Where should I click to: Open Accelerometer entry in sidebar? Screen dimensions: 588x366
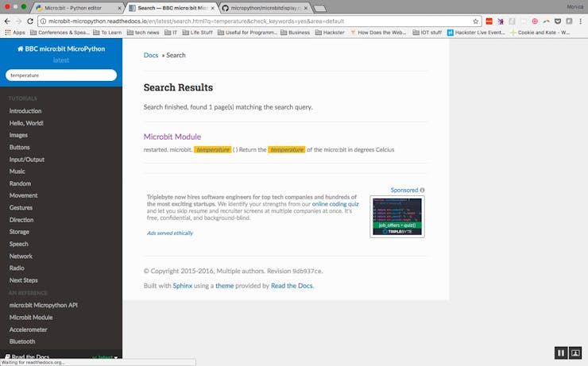(29, 329)
